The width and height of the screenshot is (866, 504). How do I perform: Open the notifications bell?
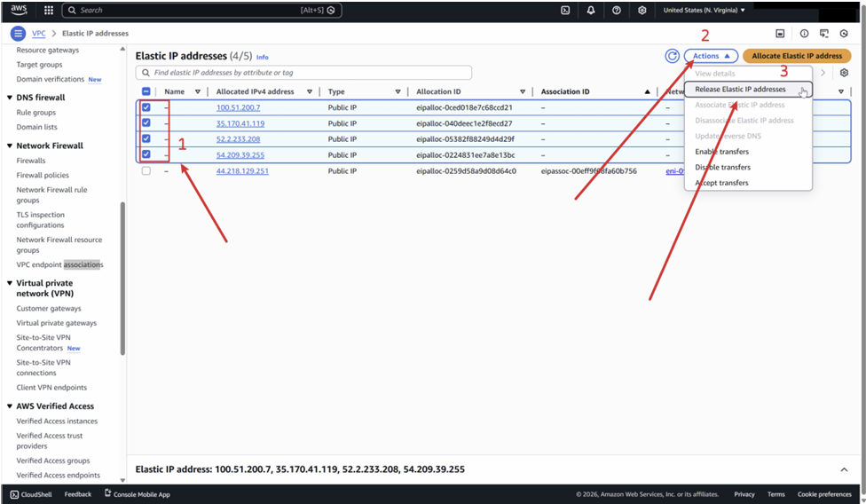tap(591, 11)
